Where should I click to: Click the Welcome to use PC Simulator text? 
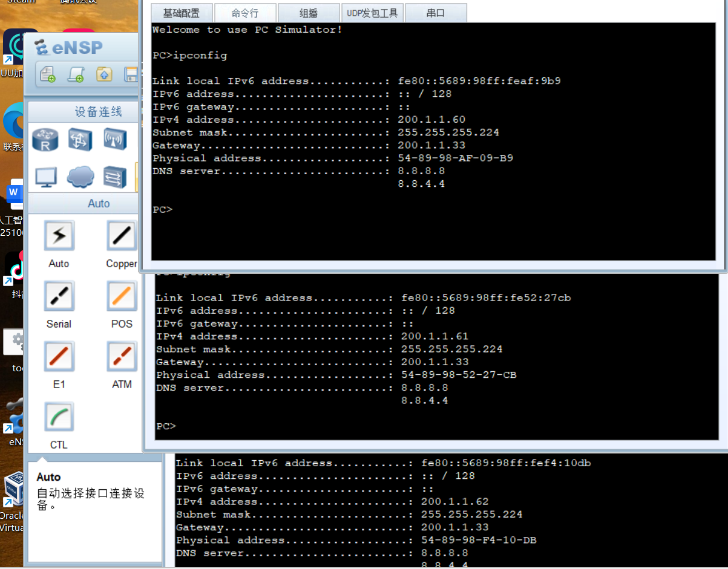coord(247,30)
